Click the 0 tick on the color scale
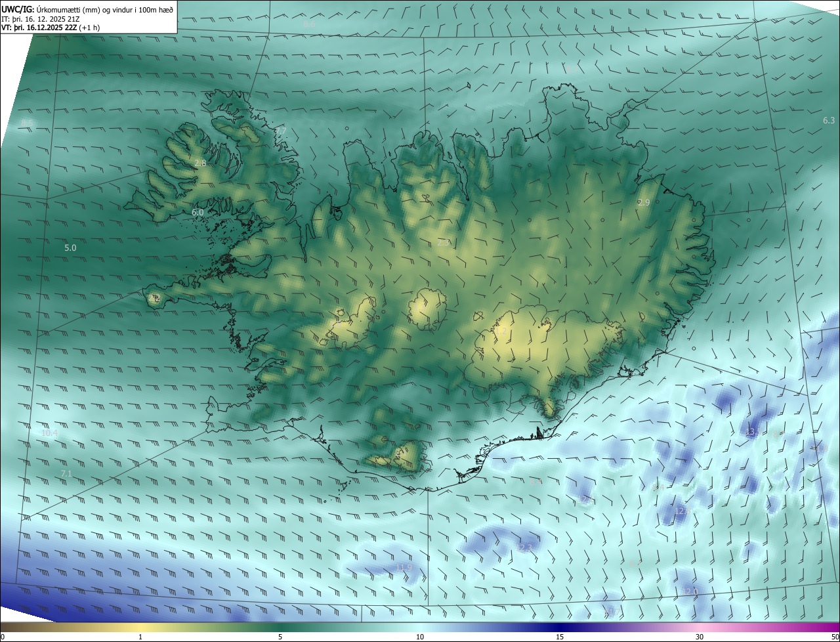Screen dimensions: 840x642 pyautogui.click(x=3, y=637)
